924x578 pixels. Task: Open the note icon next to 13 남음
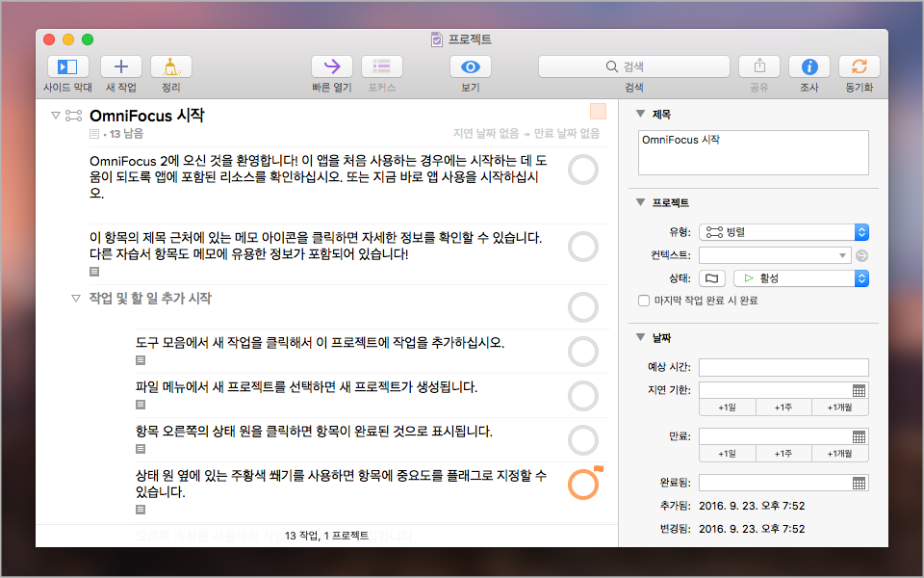pos(94,135)
